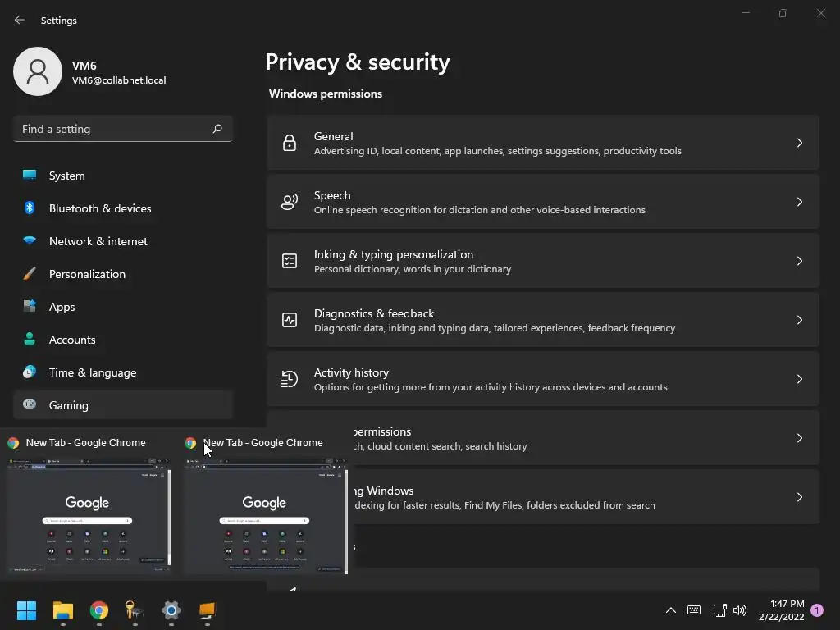Click the search magnifier icon
840x630 pixels.
pos(217,129)
